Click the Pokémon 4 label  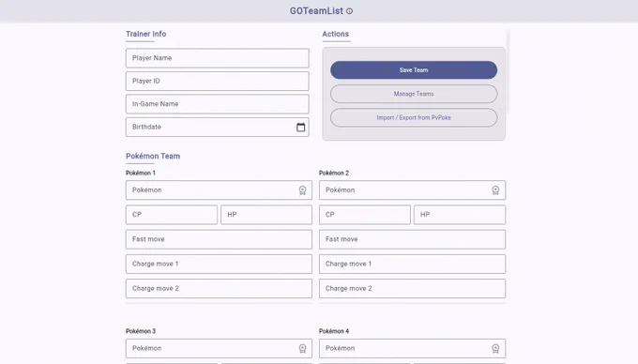click(334, 331)
